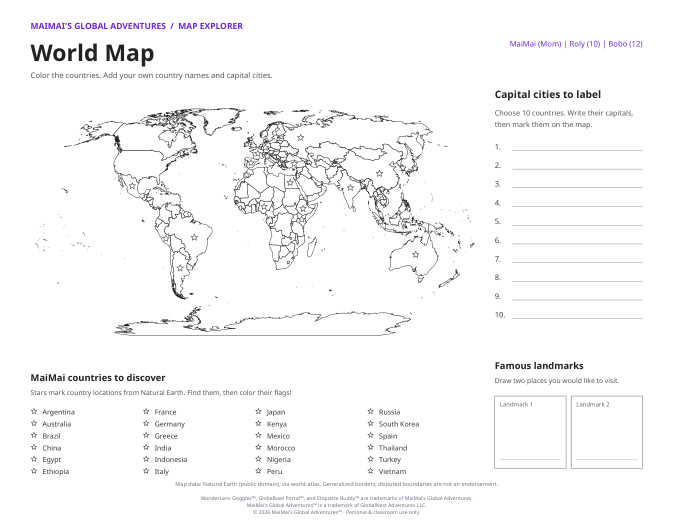The image size is (674, 521).
Task: Select the star next to Japan
Action: pyautogui.click(x=258, y=411)
